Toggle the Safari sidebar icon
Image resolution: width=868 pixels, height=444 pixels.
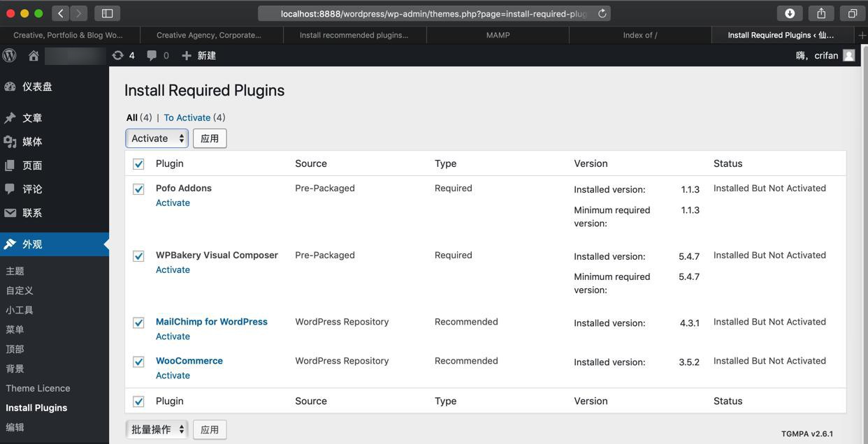[x=107, y=13]
